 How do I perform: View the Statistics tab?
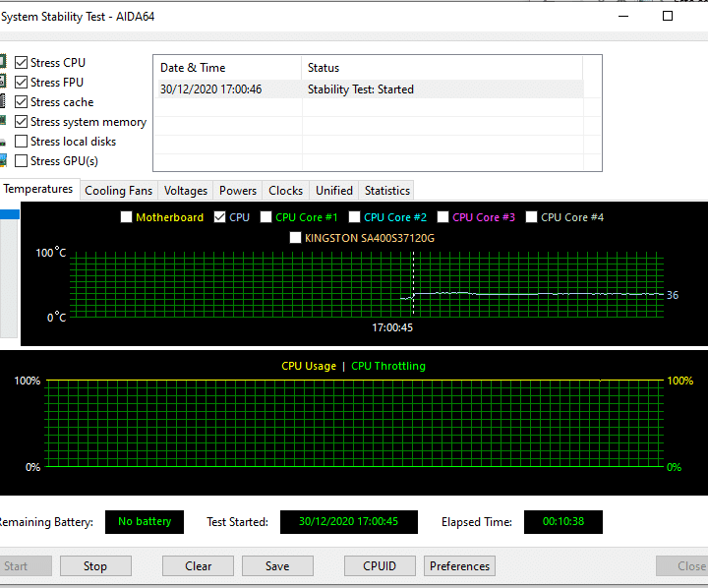tap(386, 191)
